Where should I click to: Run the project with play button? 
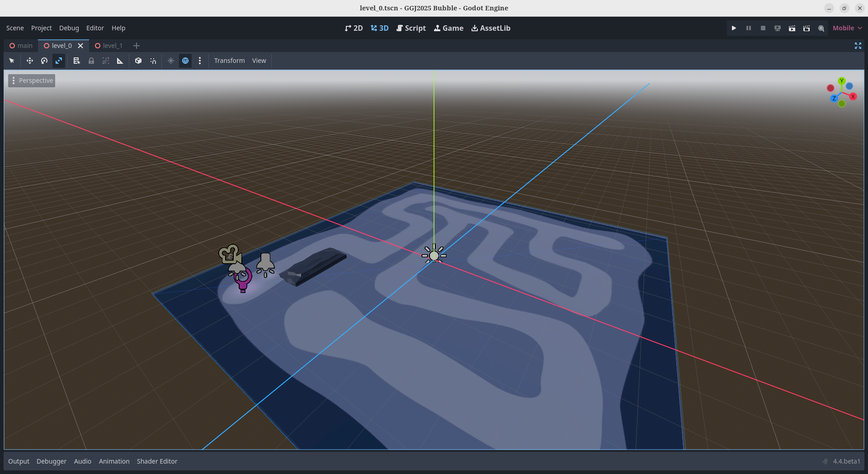tap(734, 28)
